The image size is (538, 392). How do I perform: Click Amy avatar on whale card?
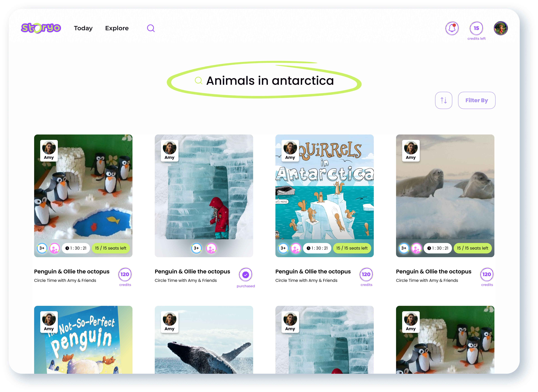tap(169, 322)
